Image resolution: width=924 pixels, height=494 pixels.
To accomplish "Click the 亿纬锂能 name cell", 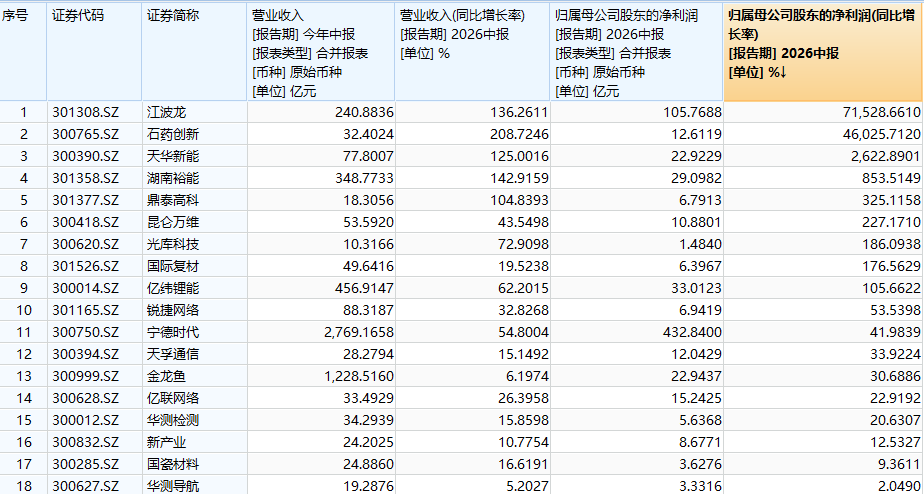I will 173,288.
